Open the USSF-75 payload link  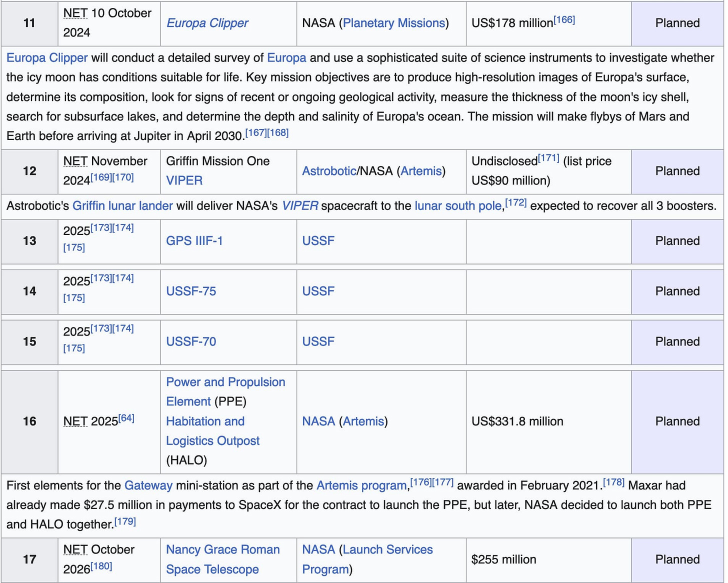(x=191, y=291)
